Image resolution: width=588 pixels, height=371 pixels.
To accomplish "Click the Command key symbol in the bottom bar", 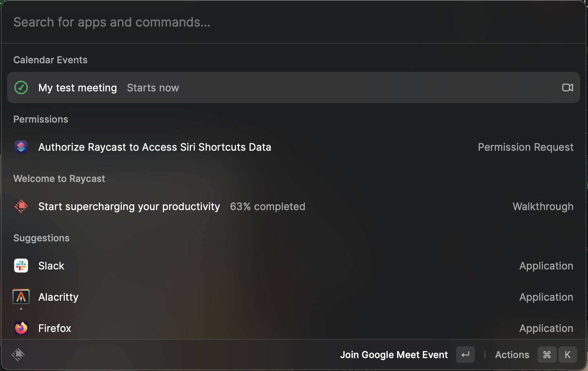I will point(547,355).
